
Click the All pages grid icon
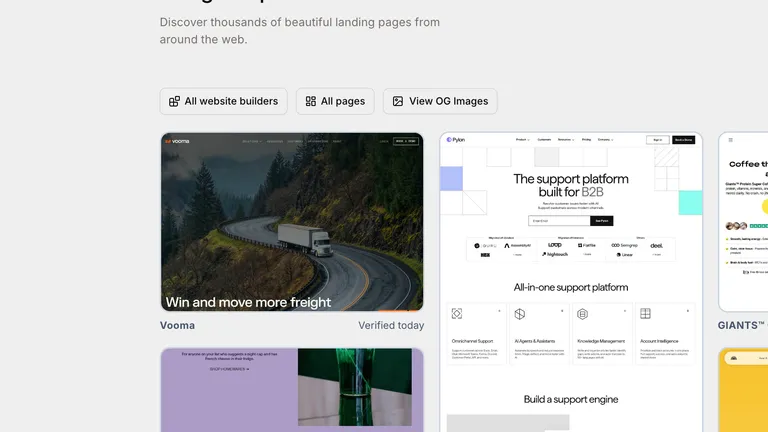[x=311, y=101]
